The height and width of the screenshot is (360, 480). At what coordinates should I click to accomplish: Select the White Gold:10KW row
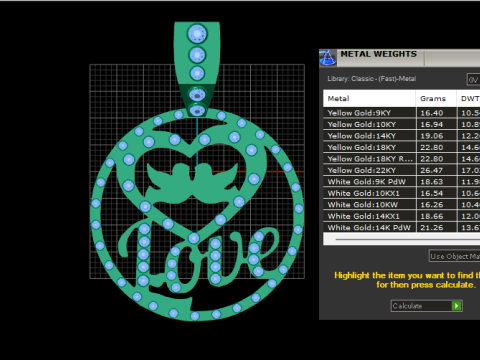click(401, 205)
